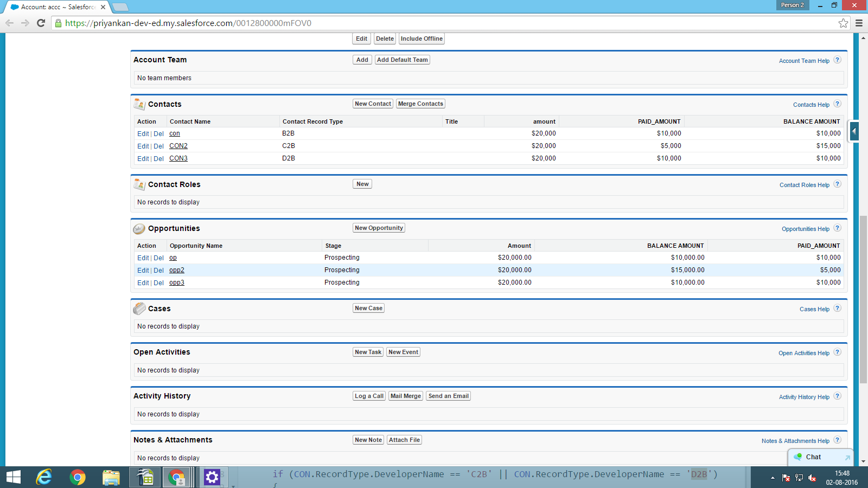868x488 pixels.
Task: Open Internet Explorer from the taskbar
Action: point(44,477)
